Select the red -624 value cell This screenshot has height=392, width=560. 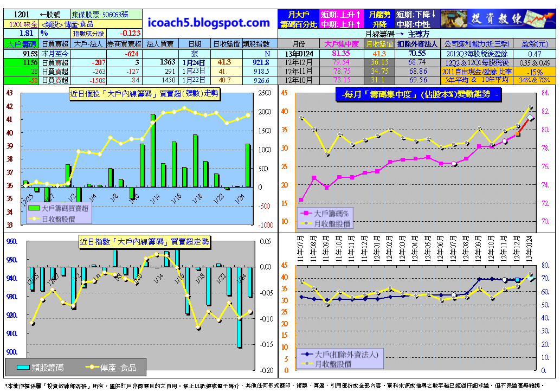[124, 54]
